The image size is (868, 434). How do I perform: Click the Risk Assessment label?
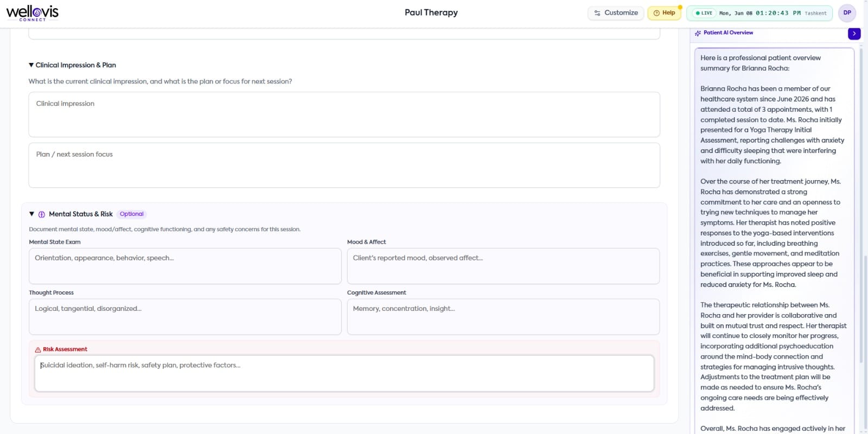65,349
